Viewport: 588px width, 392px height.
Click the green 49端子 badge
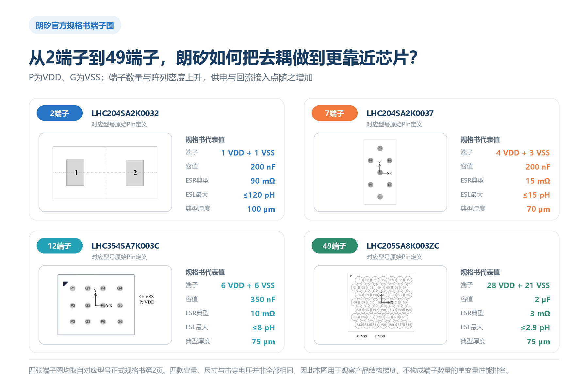pyautogui.click(x=335, y=246)
